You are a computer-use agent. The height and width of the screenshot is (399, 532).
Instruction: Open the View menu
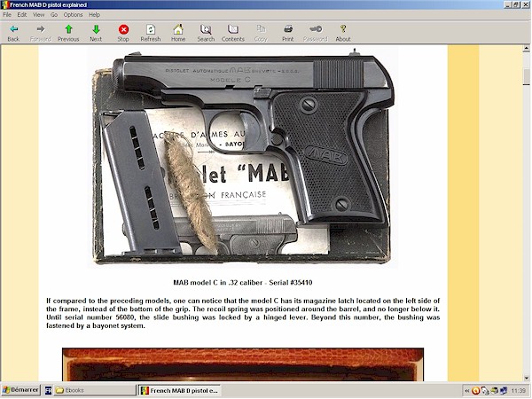click(38, 14)
